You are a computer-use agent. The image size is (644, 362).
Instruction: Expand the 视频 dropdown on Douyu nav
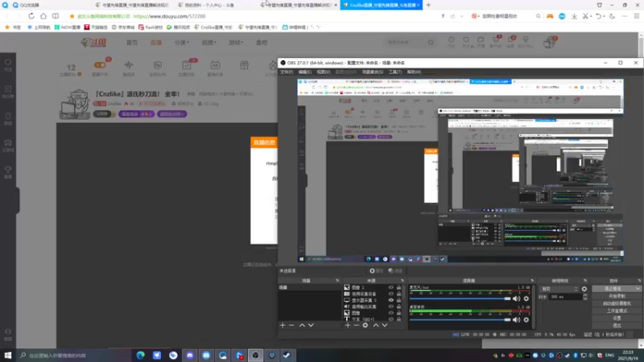208,43
